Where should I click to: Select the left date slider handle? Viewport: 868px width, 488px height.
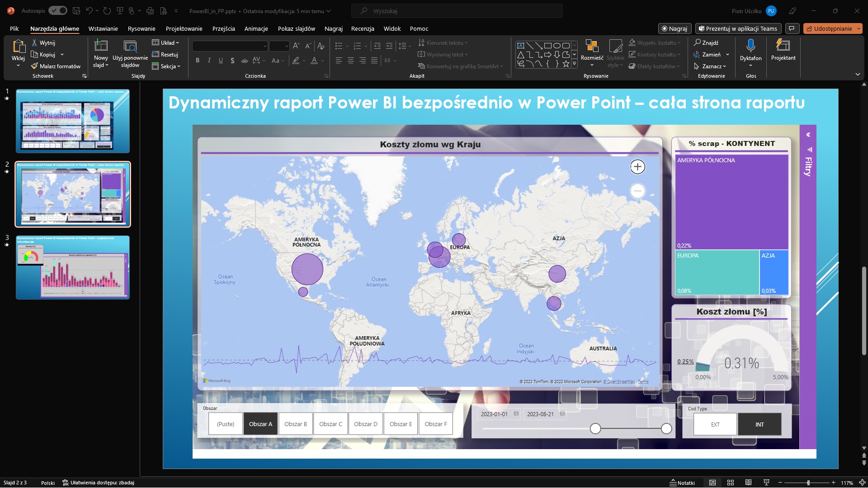[595, 428]
